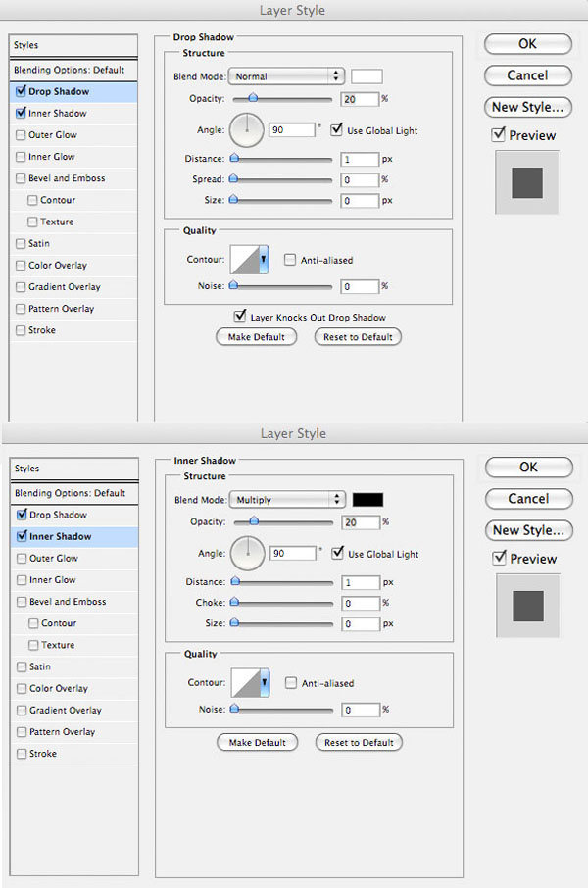Click Distance value field in Inner Shadow
The image size is (588, 888).
(x=361, y=582)
